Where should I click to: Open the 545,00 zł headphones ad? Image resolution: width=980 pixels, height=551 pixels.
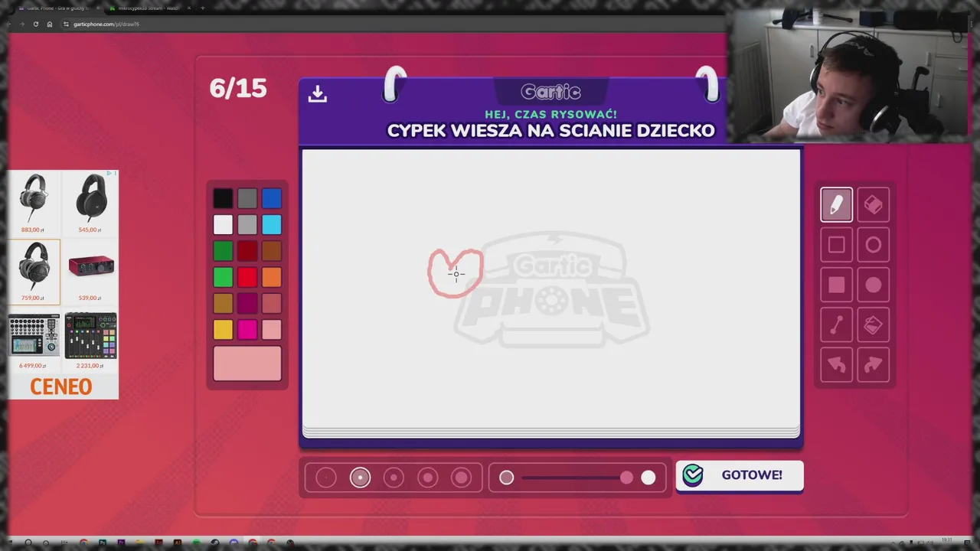pyautogui.click(x=91, y=204)
